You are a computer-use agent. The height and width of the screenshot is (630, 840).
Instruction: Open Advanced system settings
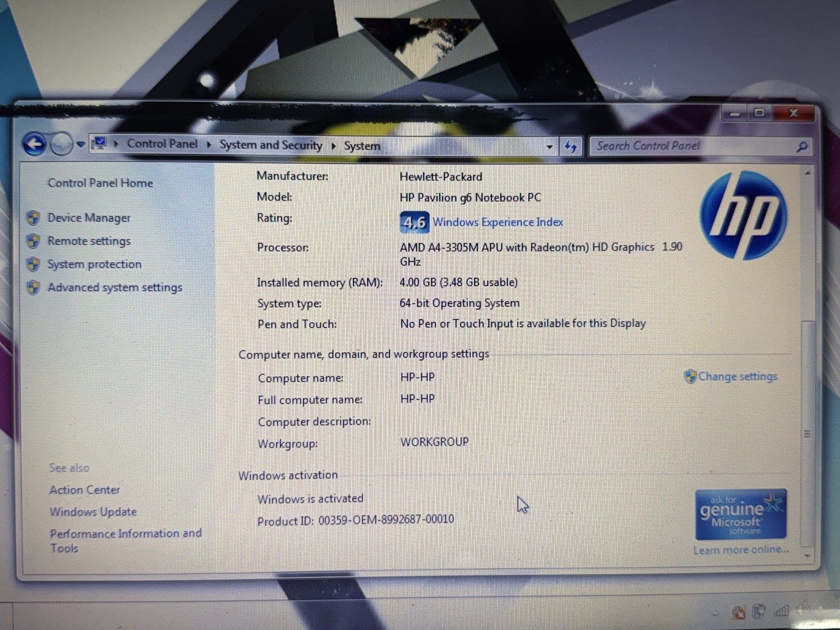click(x=115, y=287)
